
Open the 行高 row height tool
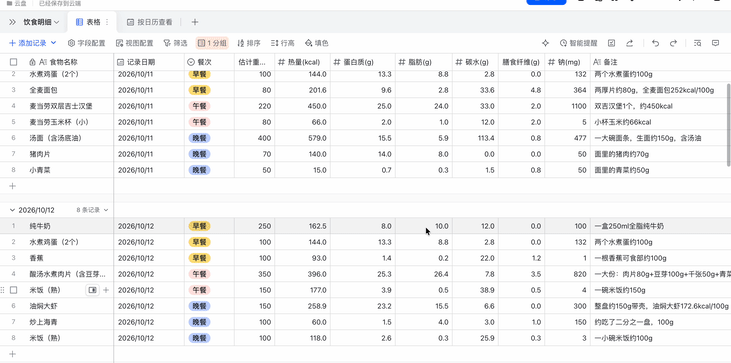pyautogui.click(x=283, y=43)
